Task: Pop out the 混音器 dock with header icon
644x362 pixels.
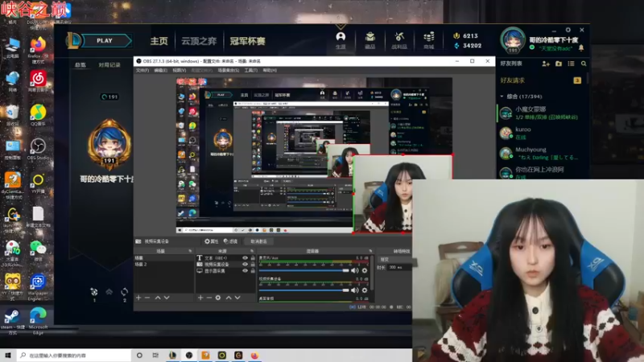Action: 370,251
